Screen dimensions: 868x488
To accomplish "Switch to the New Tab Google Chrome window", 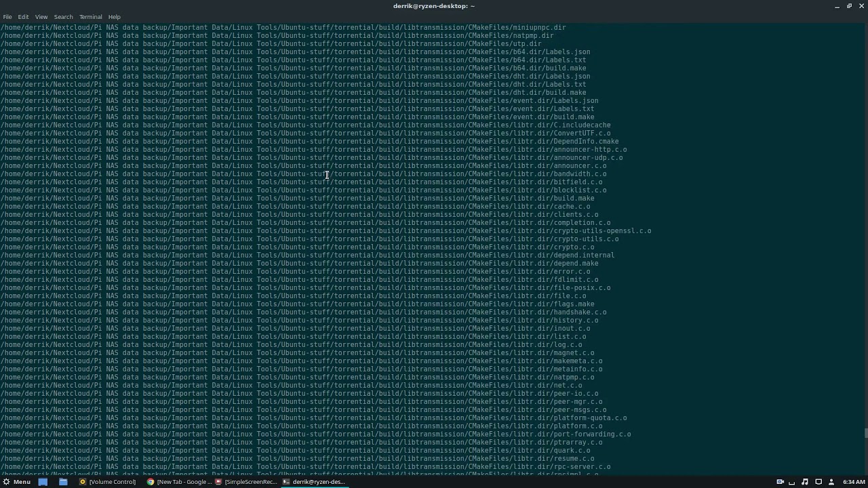I will pos(180,482).
